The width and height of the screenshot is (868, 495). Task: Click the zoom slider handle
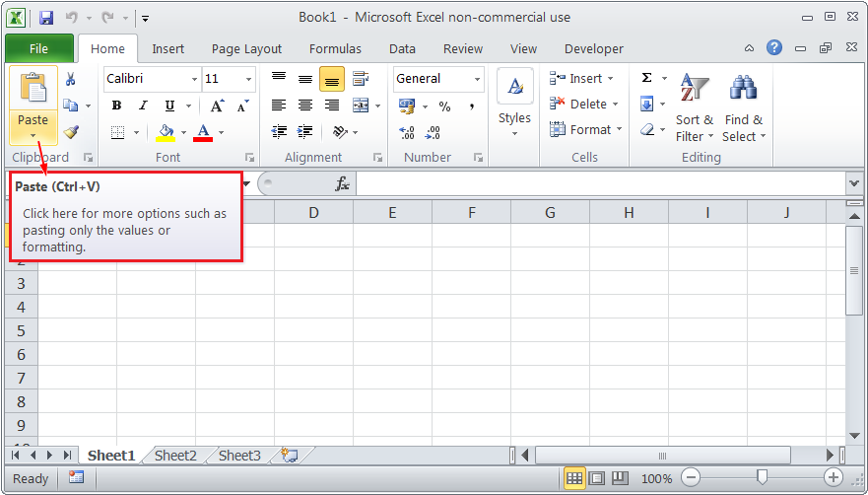pyautogui.click(x=763, y=476)
